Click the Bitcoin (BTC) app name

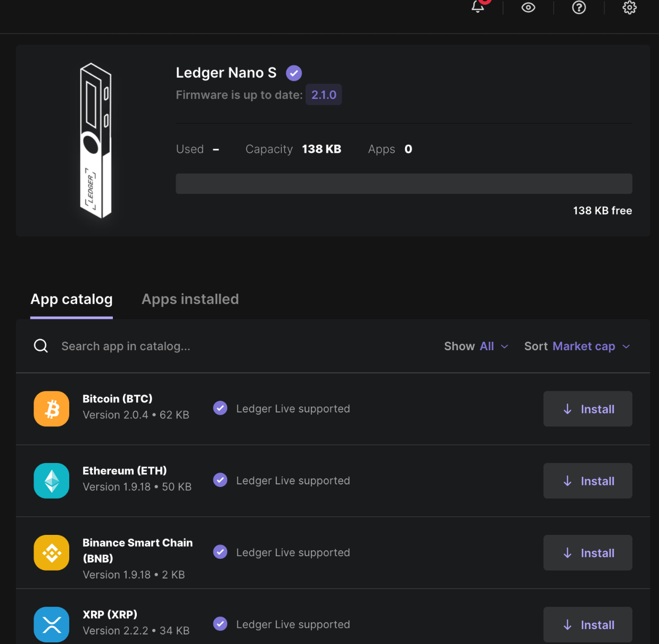[x=118, y=399]
